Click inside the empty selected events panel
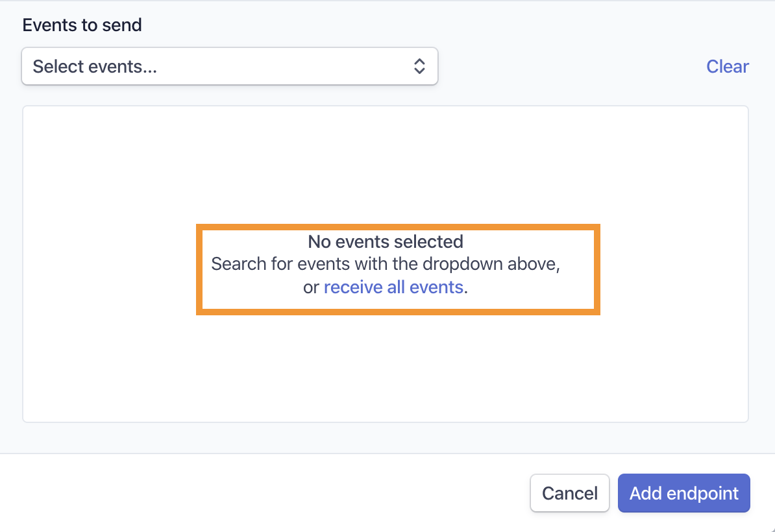Viewport: 775px width, 532px height. pyautogui.click(x=386, y=163)
